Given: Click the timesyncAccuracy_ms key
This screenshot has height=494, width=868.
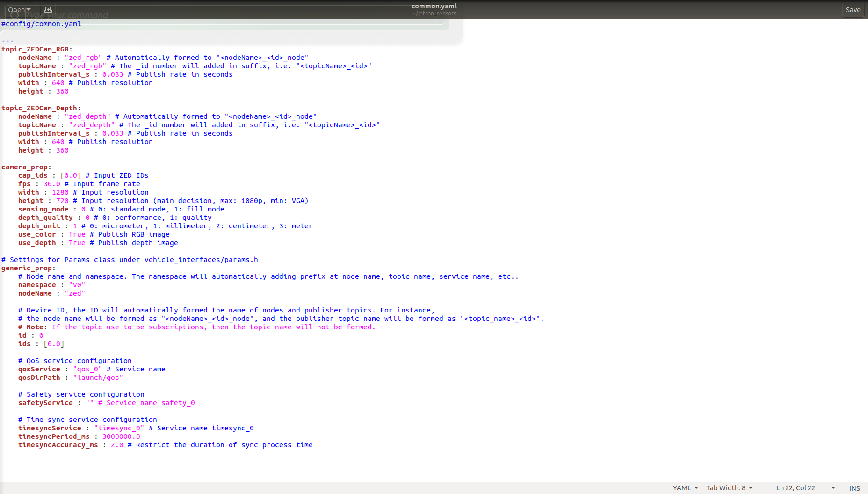Looking at the screenshot, I should pos(58,445).
